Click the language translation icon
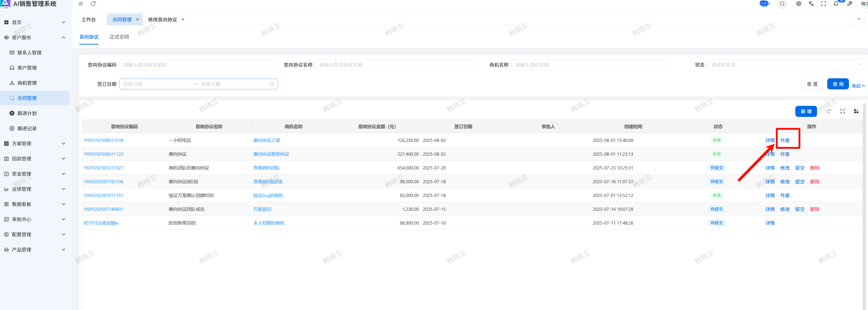Viewport: 868px width, 310px height. pyautogui.click(x=811, y=4)
